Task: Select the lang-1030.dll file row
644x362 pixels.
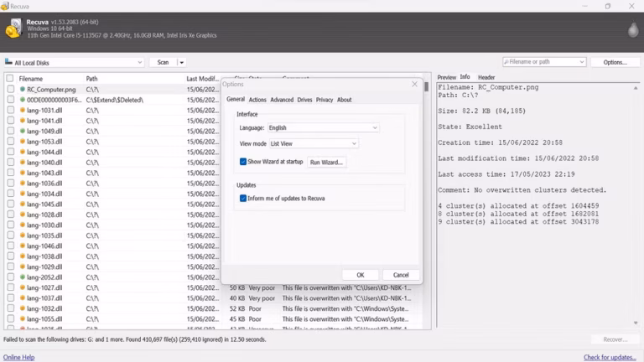Action: [x=113, y=225]
